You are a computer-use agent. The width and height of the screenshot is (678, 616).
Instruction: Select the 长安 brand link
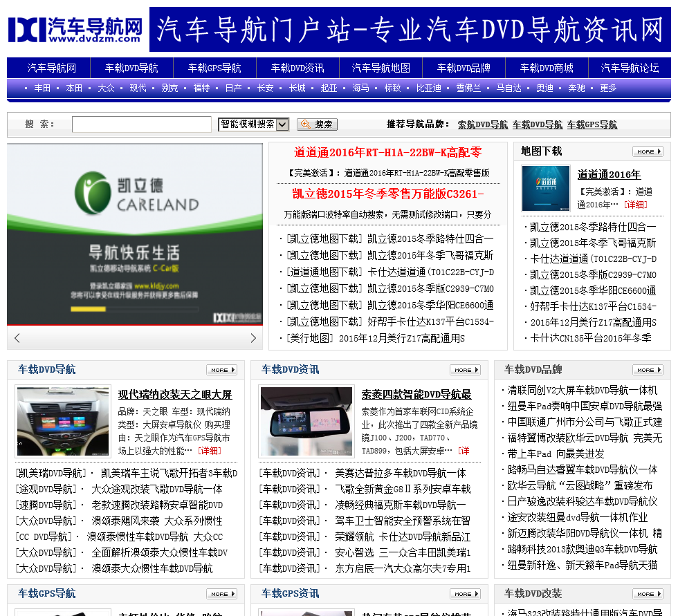pyautogui.click(x=266, y=88)
